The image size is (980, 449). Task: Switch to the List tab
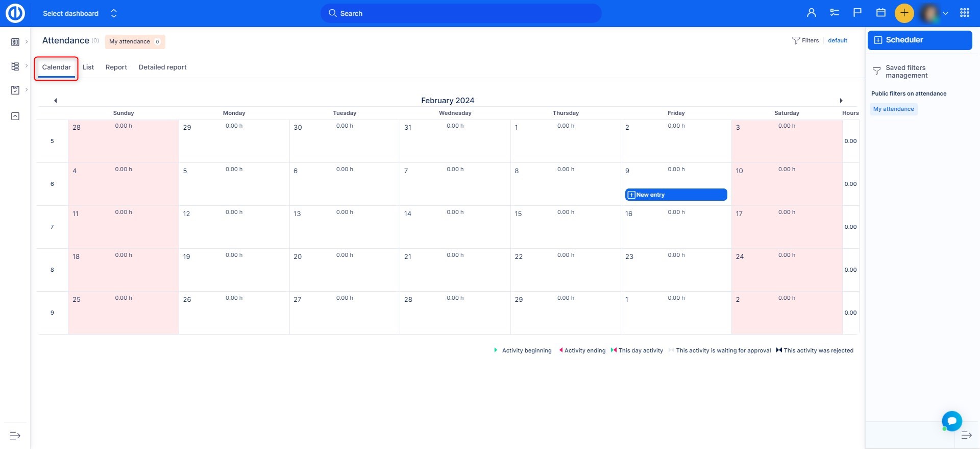tap(88, 67)
